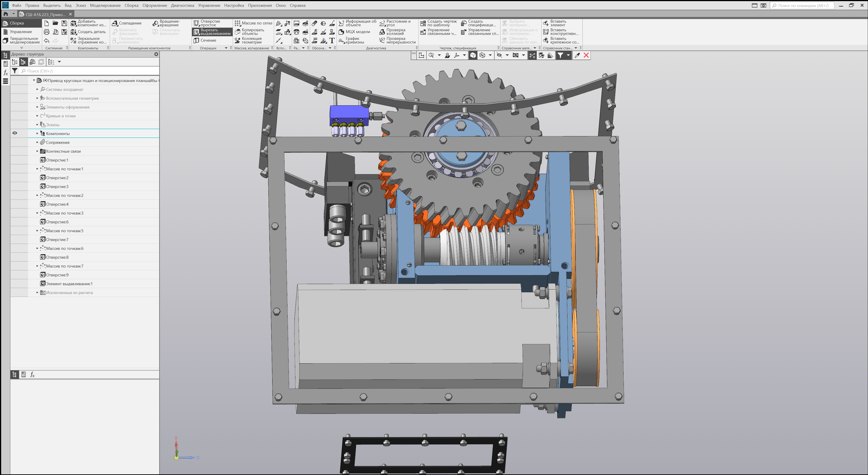Screen dimensions: 868x475
Task: Toggle wireframe display cube in view toolbar
Action: [x=482, y=55]
